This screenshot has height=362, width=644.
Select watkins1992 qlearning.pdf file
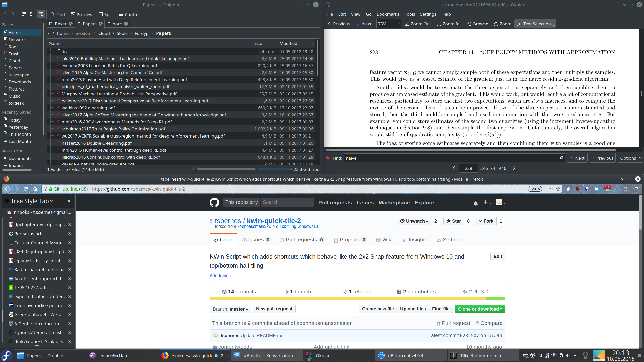pyautogui.click(x=88, y=108)
